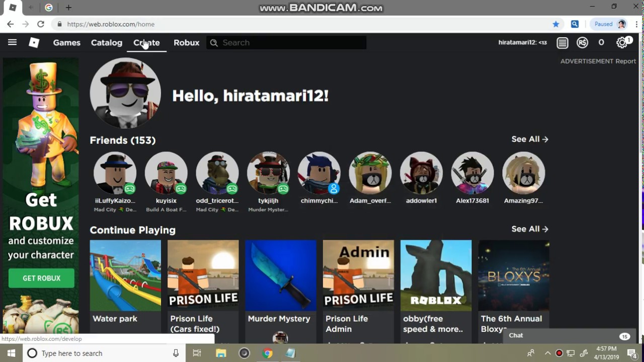
Task: Click Windows taskbar search box
Action: point(103,353)
